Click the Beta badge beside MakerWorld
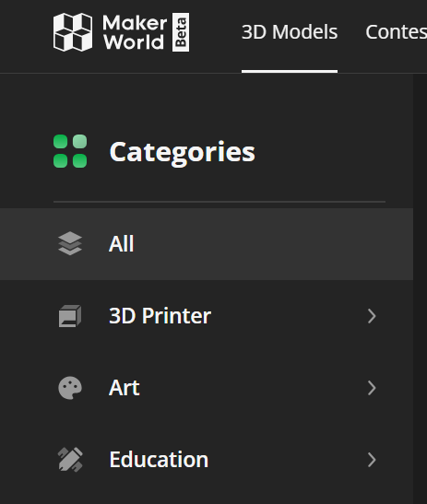The height and width of the screenshot is (504, 427). tap(181, 32)
